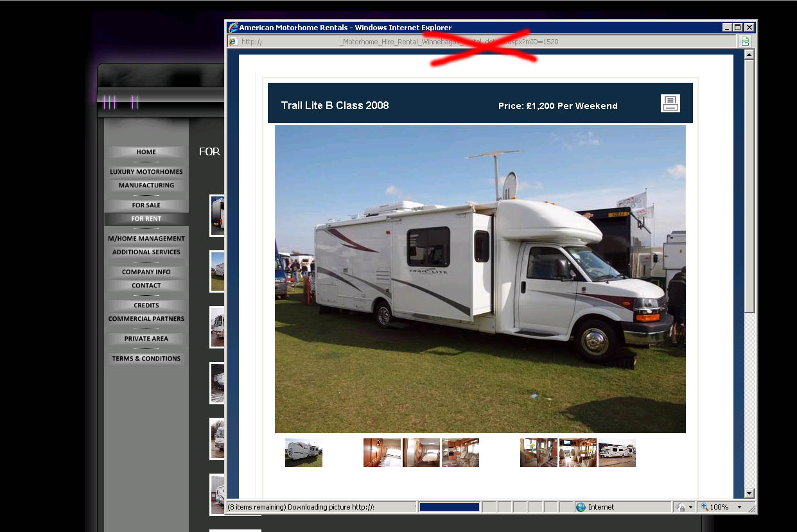The height and width of the screenshot is (532, 797).
Task: Click the globe Internet zone icon in status bar
Action: pyautogui.click(x=581, y=507)
